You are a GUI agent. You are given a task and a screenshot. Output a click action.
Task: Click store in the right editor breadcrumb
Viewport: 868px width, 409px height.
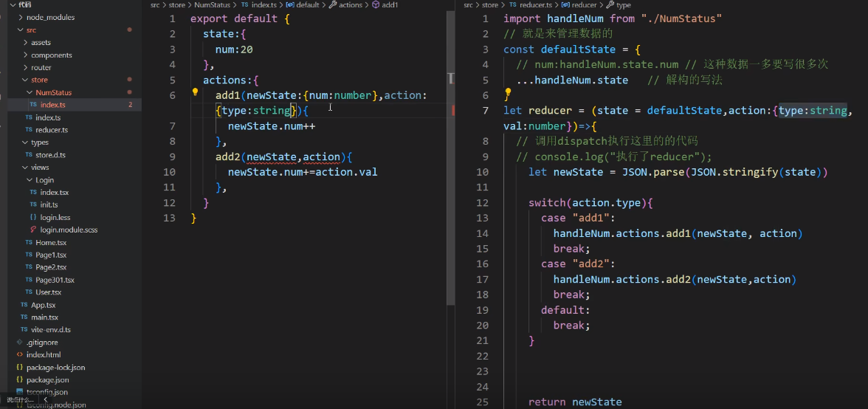pos(490,5)
